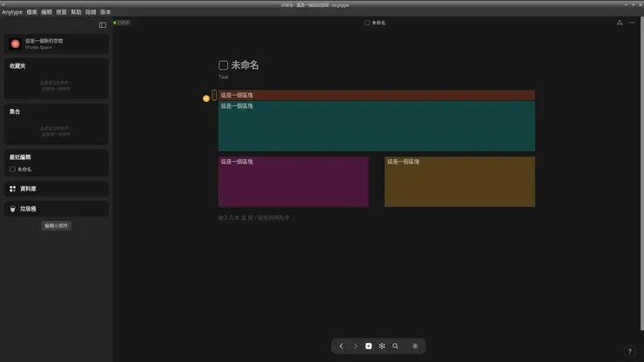
Task: Open the 幫助 menu
Action: (76, 12)
